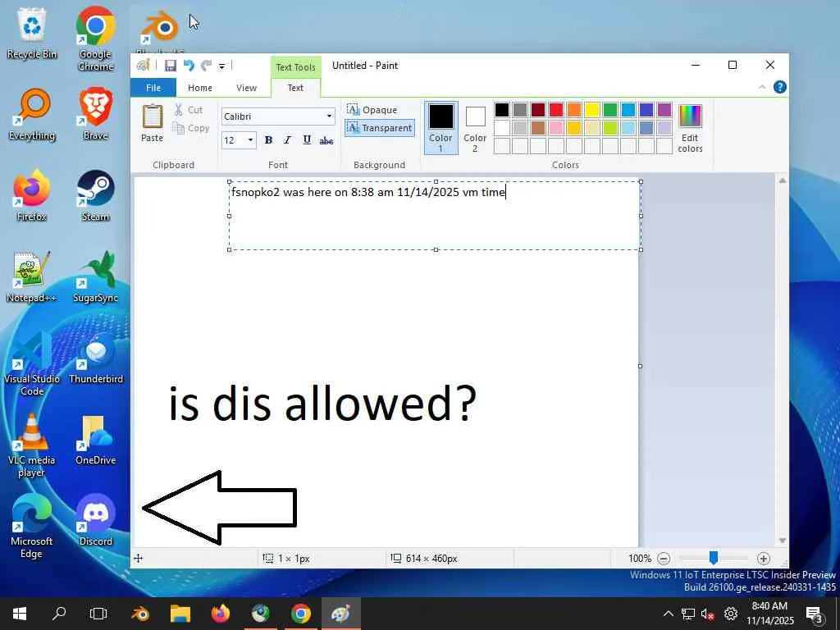Open Blender shortcut on the desktop
This screenshot has height=630, width=840.
coord(160,28)
